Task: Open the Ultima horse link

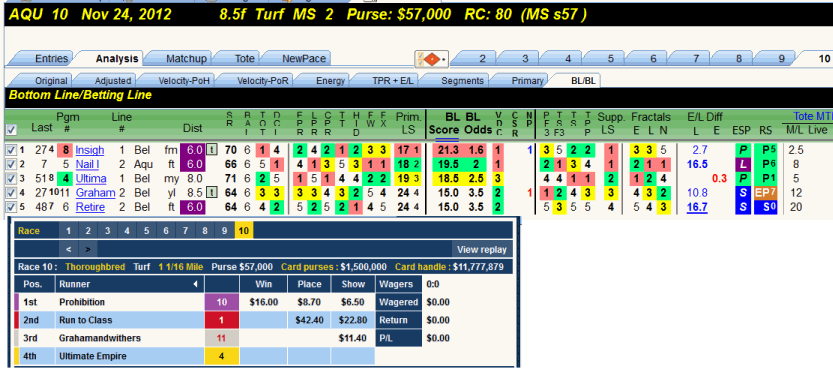Action: [91, 179]
